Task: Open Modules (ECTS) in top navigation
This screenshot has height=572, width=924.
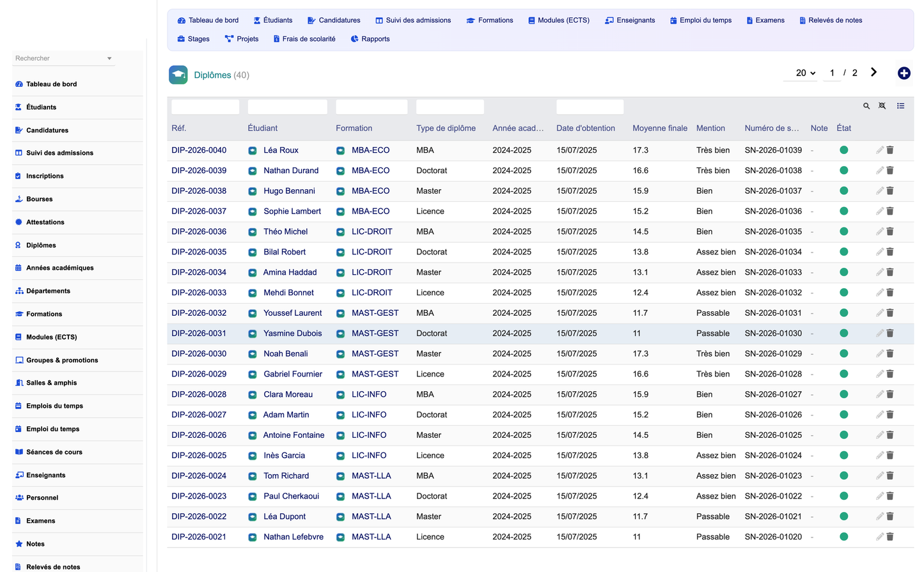Action: 559,20
